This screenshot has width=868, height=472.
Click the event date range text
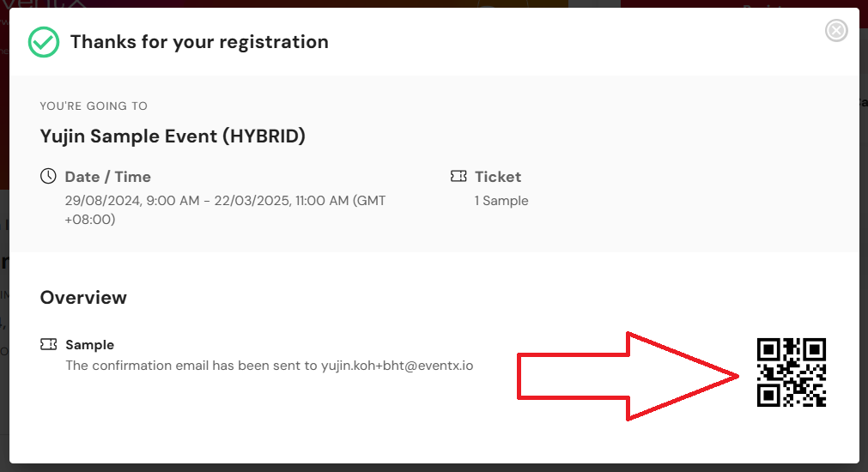(225, 209)
